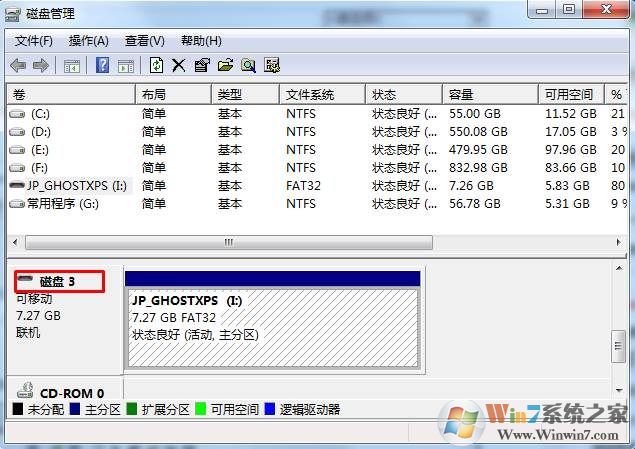Image resolution: width=635 pixels, height=449 pixels.
Task: Click the removable disk icon beside 磁盘 3
Action: (x=25, y=279)
